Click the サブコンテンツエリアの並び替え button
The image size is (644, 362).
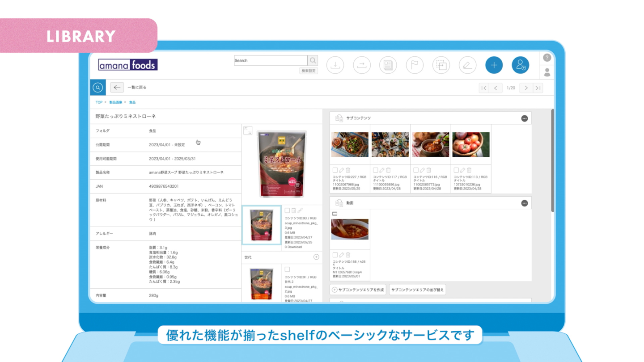(x=417, y=290)
